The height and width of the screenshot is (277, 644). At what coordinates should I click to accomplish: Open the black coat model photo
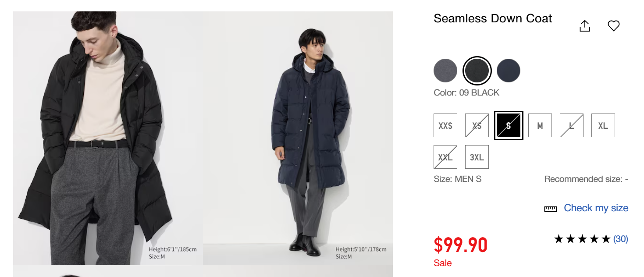[107, 138]
